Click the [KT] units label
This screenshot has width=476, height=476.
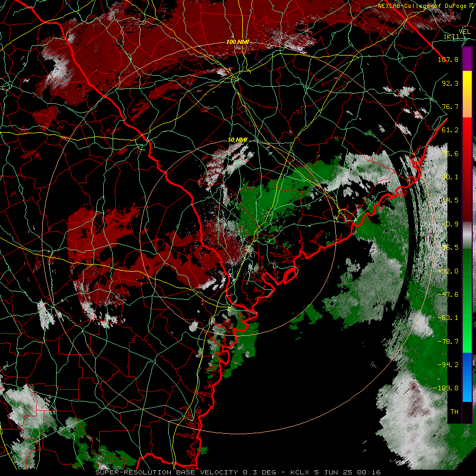point(451,37)
